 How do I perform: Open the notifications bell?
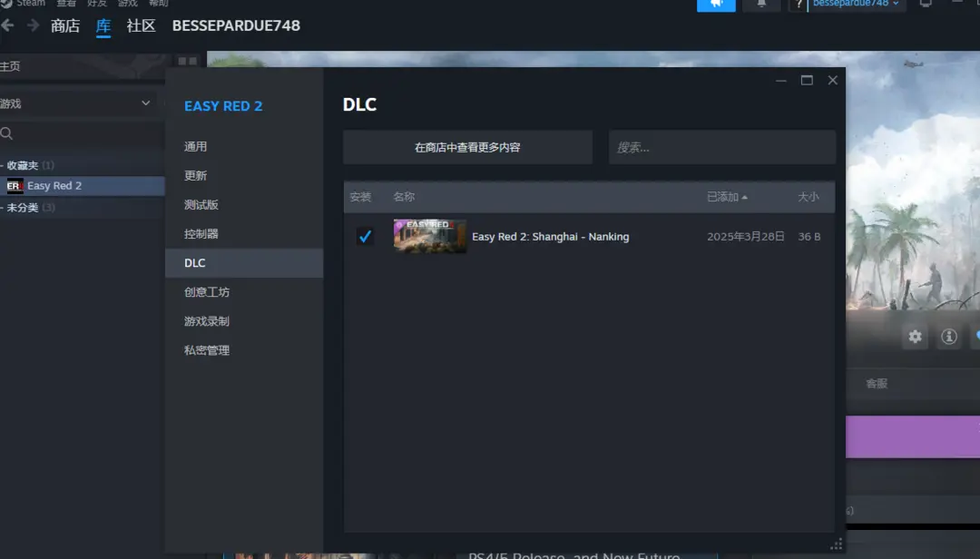click(761, 5)
